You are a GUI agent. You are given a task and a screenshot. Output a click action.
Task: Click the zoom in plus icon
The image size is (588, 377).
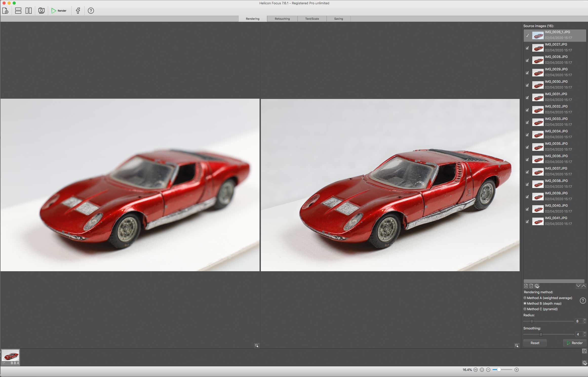pos(517,370)
